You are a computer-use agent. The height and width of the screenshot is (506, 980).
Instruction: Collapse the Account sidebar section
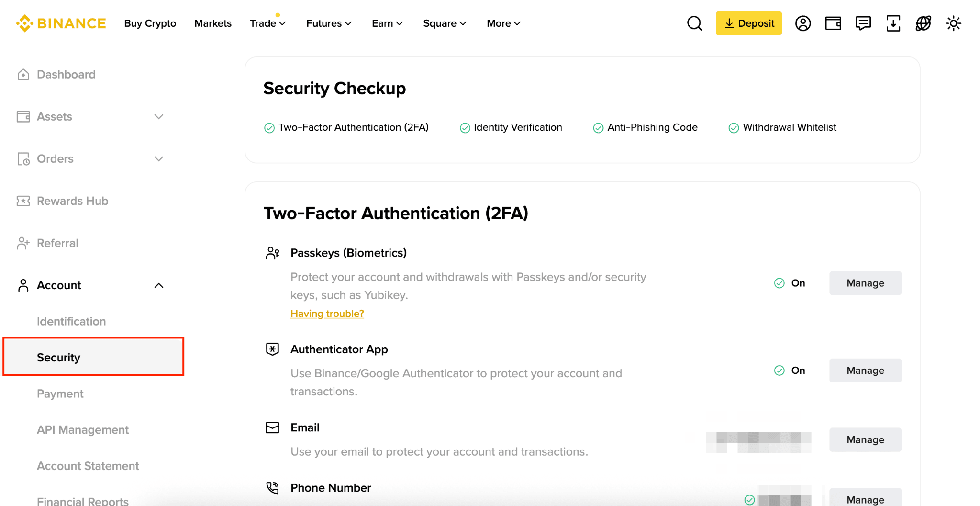click(159, 285)
